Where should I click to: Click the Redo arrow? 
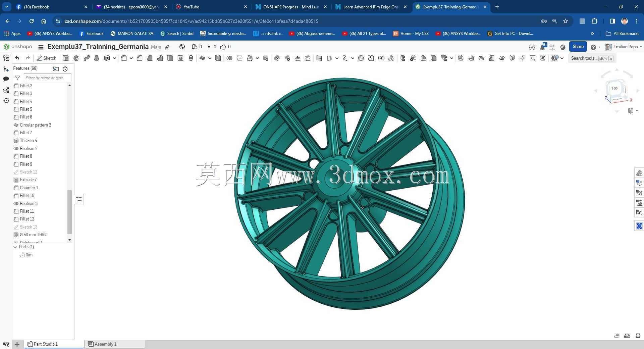pos(28,58)
